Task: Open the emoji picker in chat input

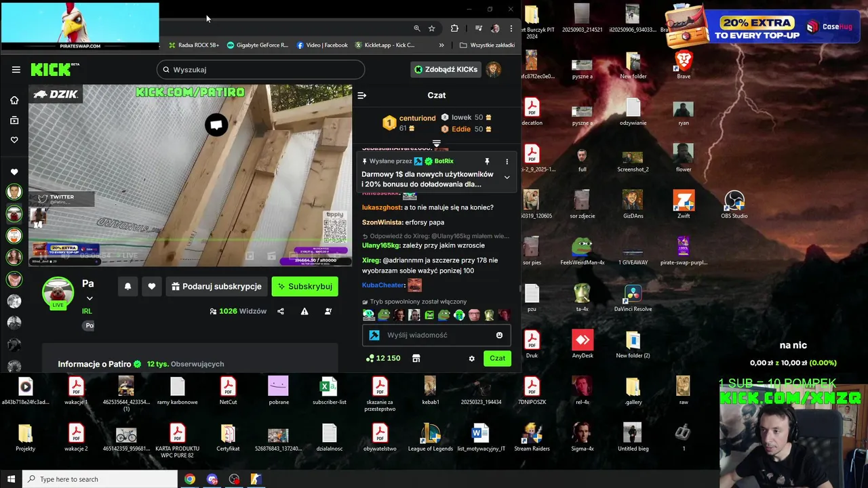Action: (x=500, y=335)
